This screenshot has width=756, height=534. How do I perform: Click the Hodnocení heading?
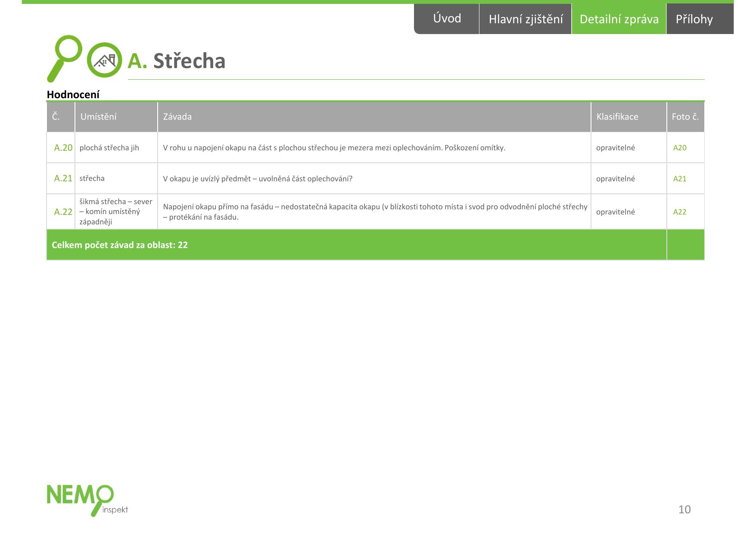pyautogui.click(x=73, y=95)
